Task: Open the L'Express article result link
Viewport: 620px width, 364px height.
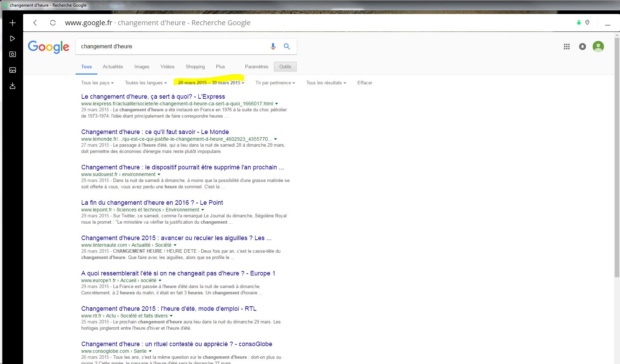Action: [153, 97]
